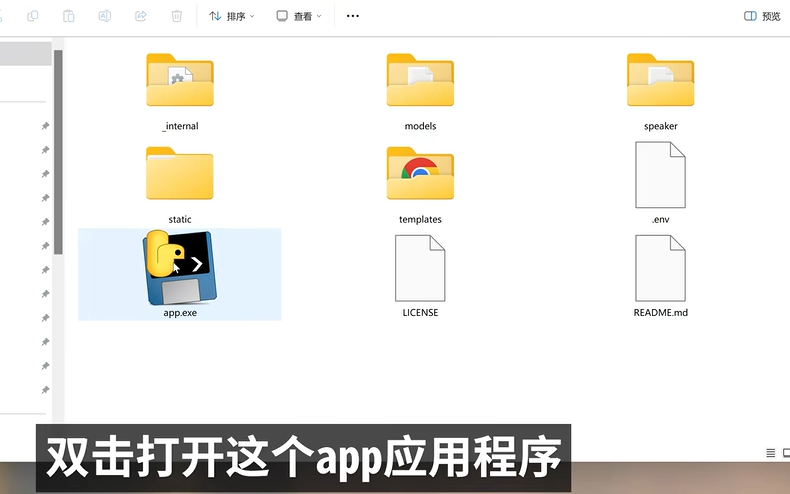Click the LICENSE file name
The height and width of the screenshot is (494, 790).
(x=420, y=313)
